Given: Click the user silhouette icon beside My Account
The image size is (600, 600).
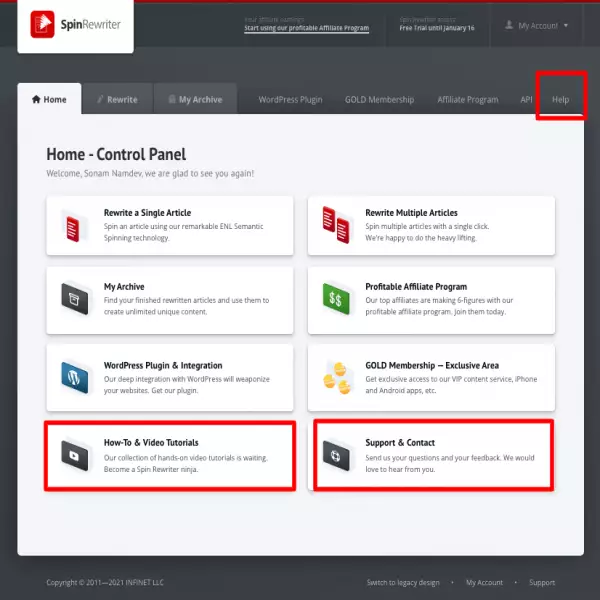Looking at the screenshot, I should coord(509,25).
